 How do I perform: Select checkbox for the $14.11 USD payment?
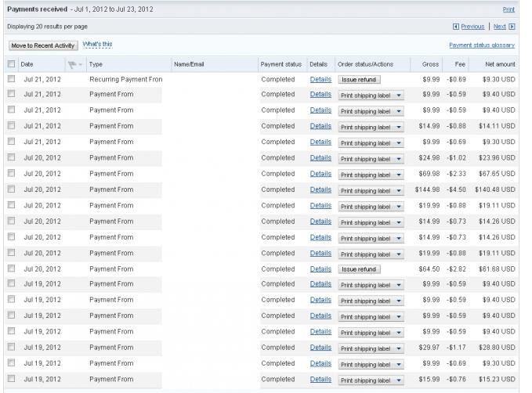[x=12, y=125]
